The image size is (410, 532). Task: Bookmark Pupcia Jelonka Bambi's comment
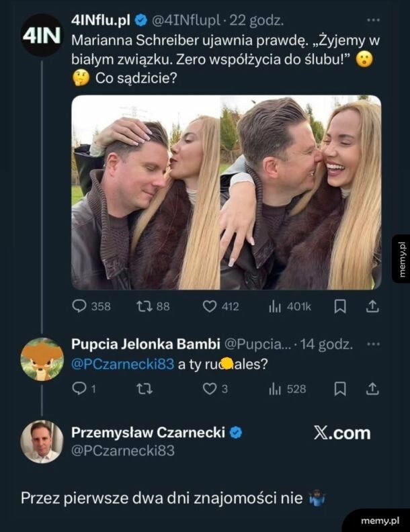340,388
